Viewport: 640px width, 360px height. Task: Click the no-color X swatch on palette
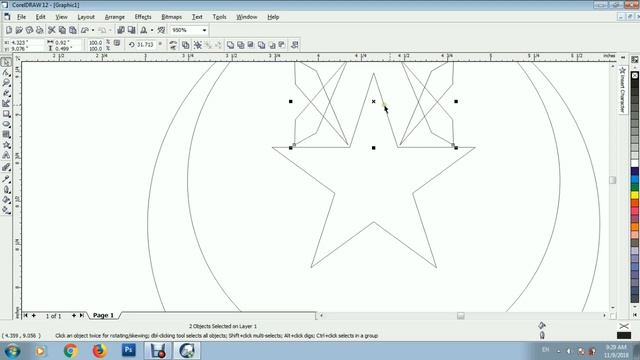coord(635,76)
